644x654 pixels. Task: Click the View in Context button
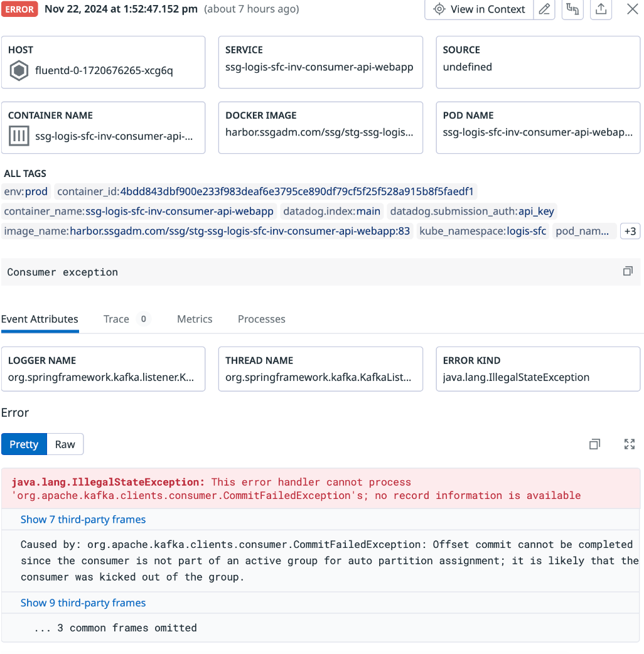[479, 9]
